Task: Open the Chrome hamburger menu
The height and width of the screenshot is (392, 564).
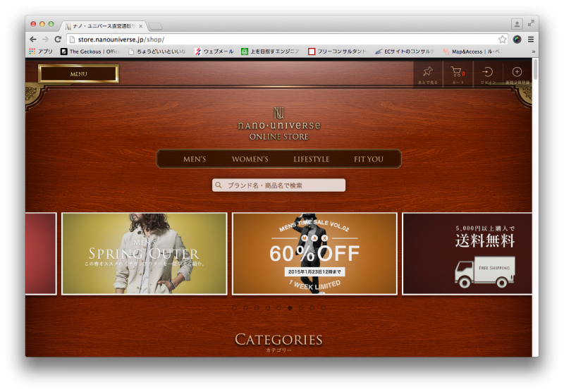Action: point(531,39)
